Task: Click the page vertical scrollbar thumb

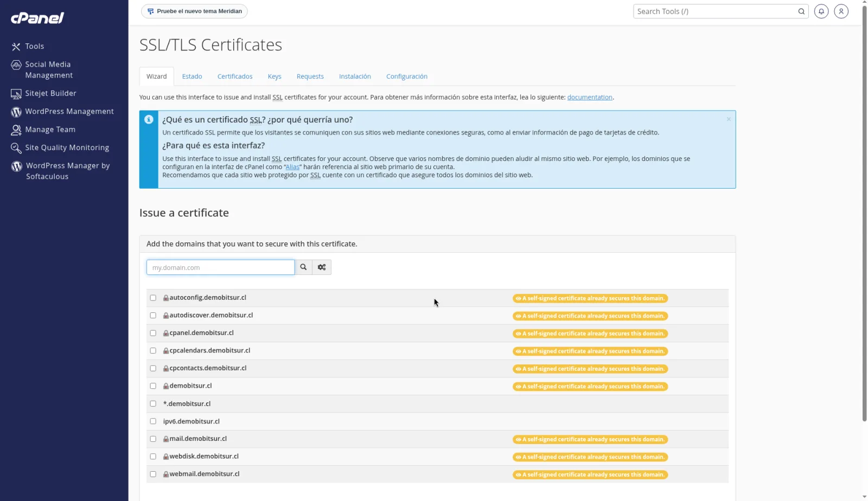Action: pyautogui.click(x=864, y=214)
